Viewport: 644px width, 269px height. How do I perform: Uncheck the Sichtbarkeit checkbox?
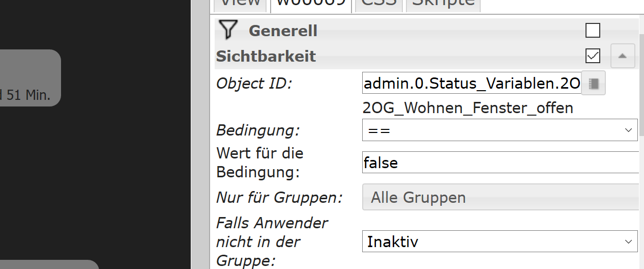pyautogui.click(x=593, y=56)
